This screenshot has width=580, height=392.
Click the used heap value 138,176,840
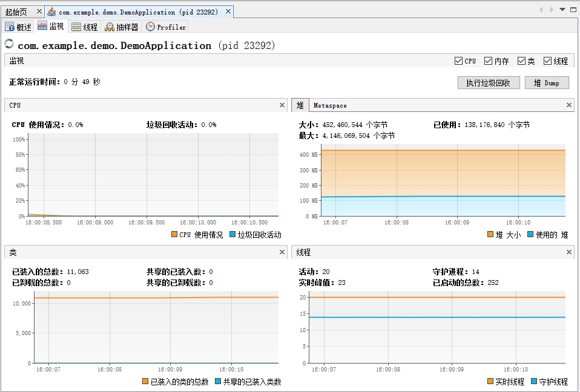point(484,125)
